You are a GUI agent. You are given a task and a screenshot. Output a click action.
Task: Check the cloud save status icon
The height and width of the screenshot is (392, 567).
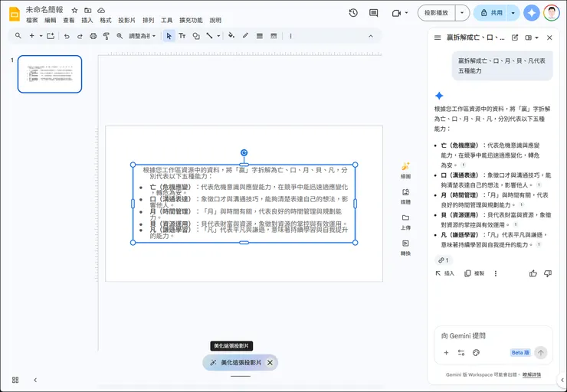point(102,10)
